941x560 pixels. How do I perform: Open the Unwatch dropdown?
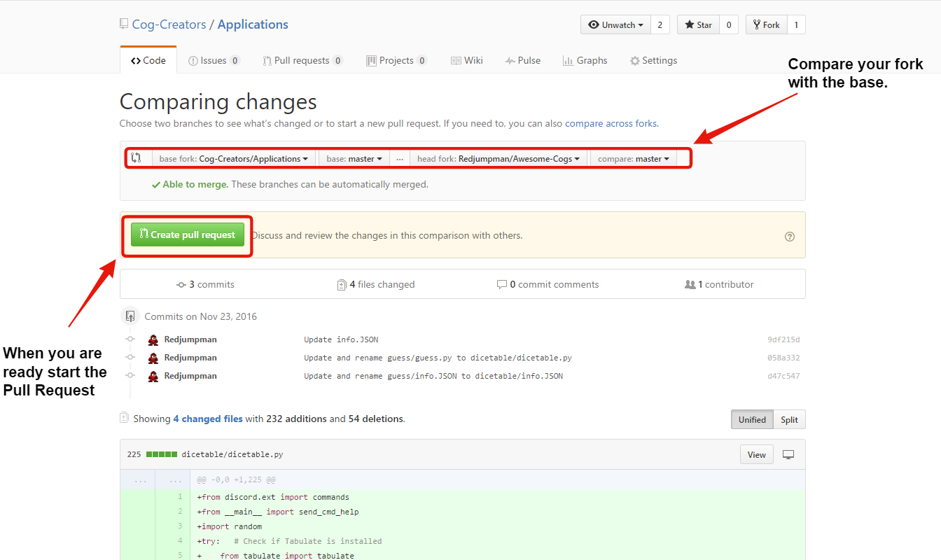(x=615, y=24)
